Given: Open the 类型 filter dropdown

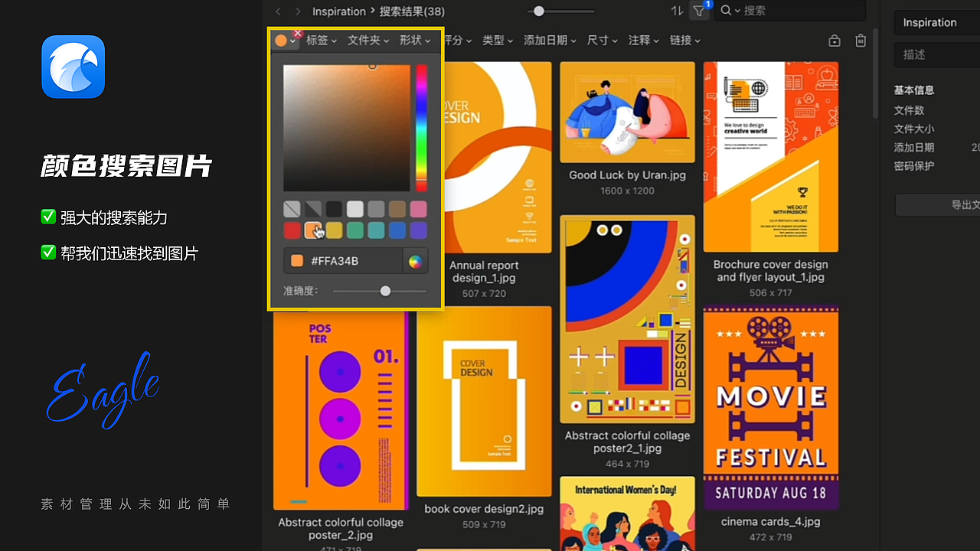Looking at the screenshot, I should click(x=498, y=41).
